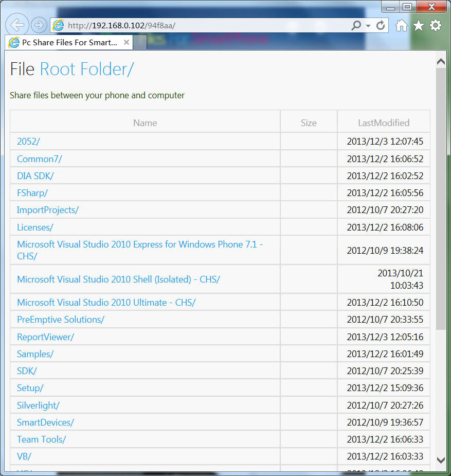Screen dimensions: 451x476
Task: Open the Common7/ folder link
Action: [40, 159]
